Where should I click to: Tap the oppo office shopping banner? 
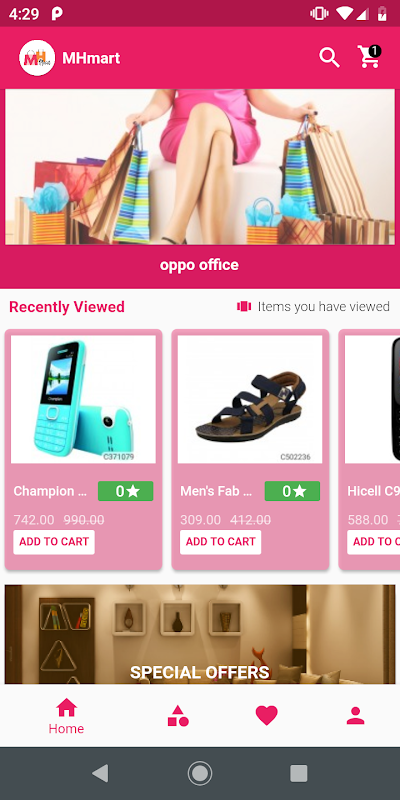click(200, 188)
